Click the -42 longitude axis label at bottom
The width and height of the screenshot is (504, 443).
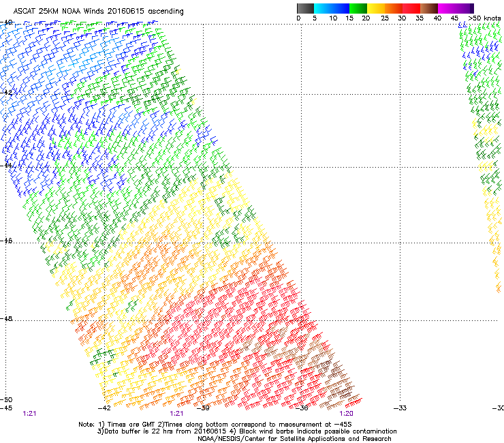pyautogui.click(x=104, y=408)
